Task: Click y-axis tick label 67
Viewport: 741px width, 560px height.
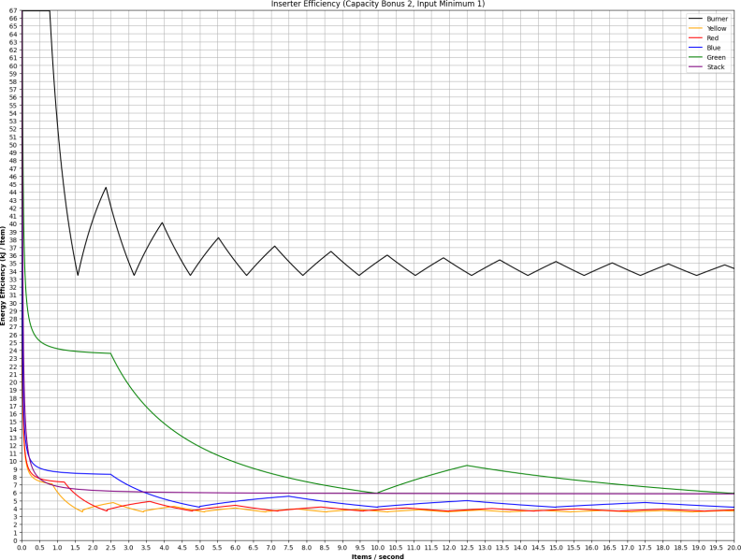Action: pos(13,10)
